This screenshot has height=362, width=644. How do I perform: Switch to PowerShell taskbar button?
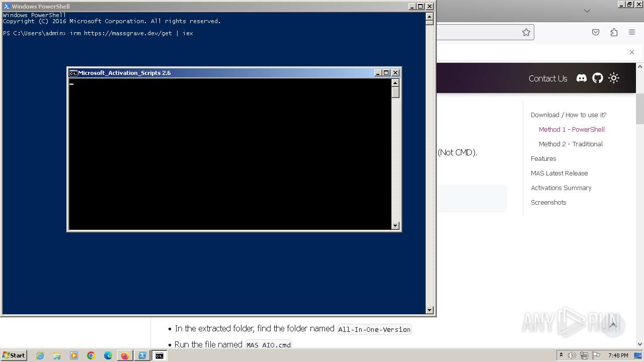pyautogui.click(x=142, y=355)
